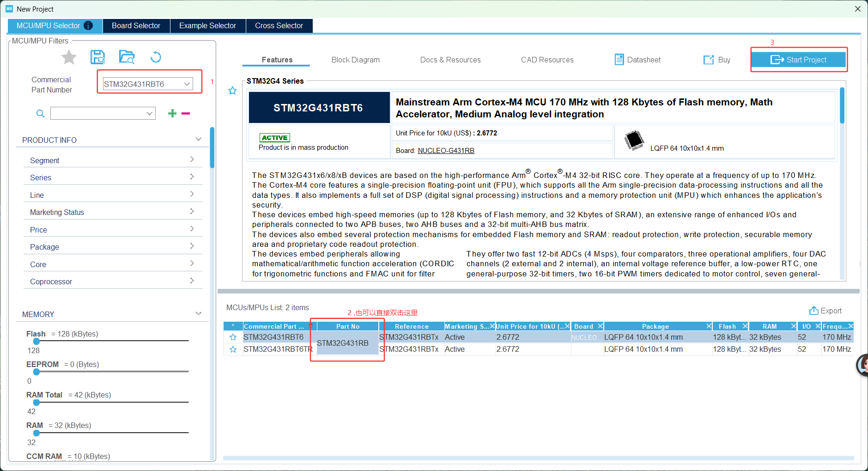
Task: Open info icon on MCU/MPU Selector tab
Action: pos(88,25)
